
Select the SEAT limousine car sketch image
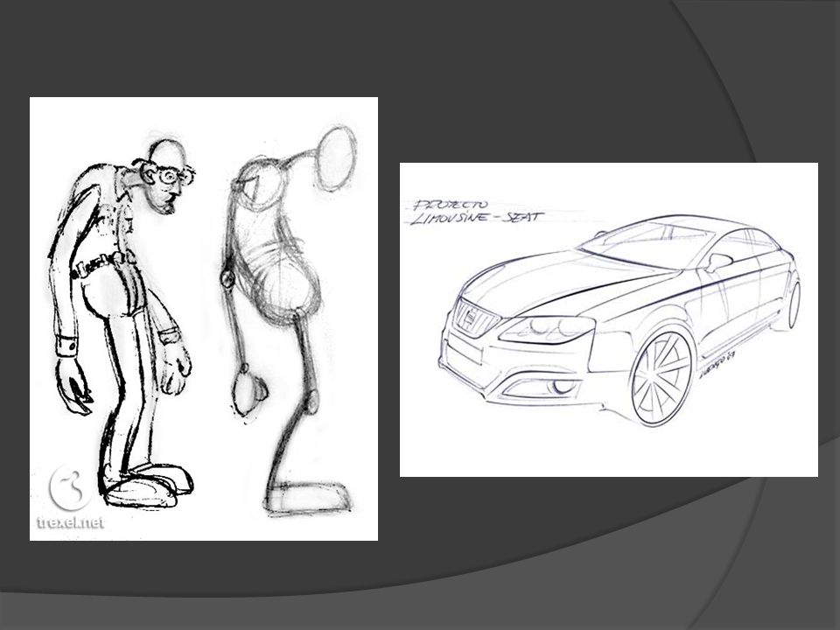(x=609, y=319)
